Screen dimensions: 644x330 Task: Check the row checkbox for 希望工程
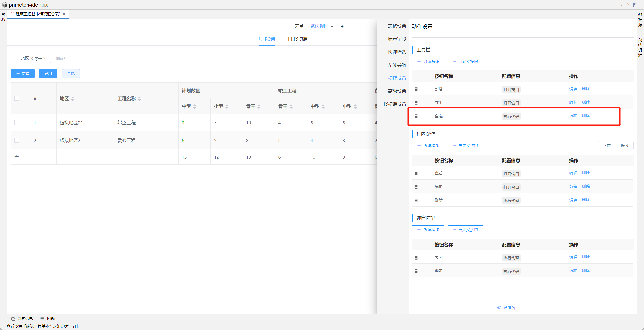click(17, 123)
